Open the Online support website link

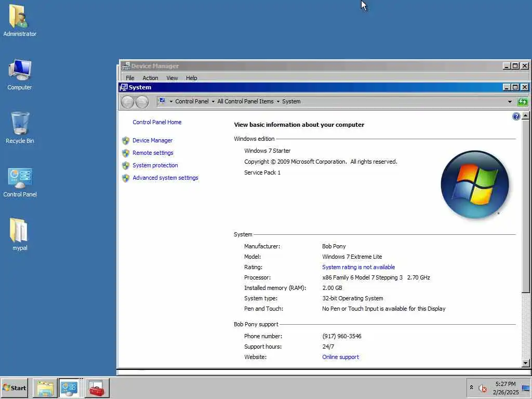(340, 357)
